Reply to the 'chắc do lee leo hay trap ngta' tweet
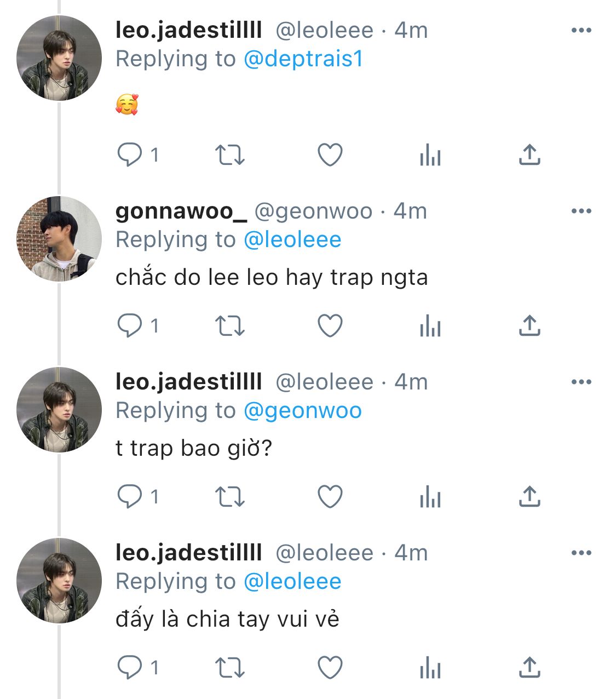 [x=130, y=326]
